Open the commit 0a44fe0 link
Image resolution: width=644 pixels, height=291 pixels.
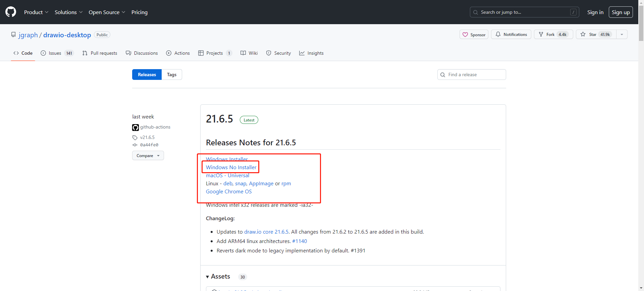click(149, 145)
